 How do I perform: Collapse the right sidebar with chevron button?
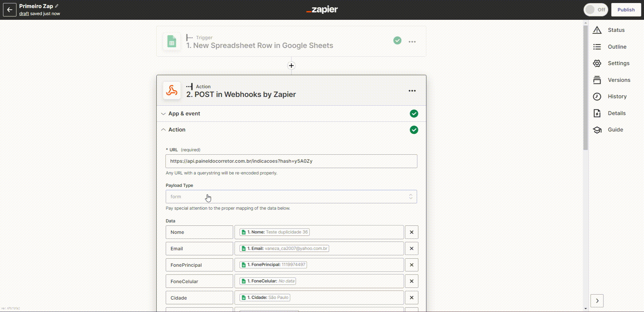pos(597,301)
